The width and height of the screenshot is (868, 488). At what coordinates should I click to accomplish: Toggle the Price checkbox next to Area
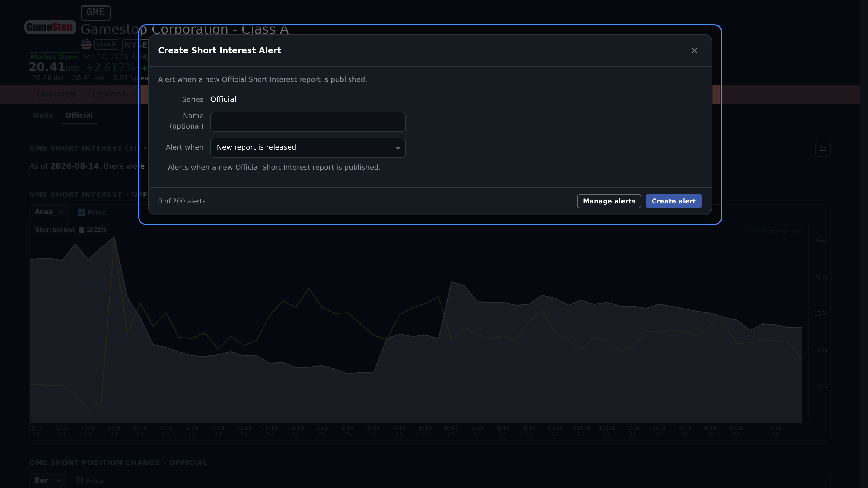click(82, 212)
